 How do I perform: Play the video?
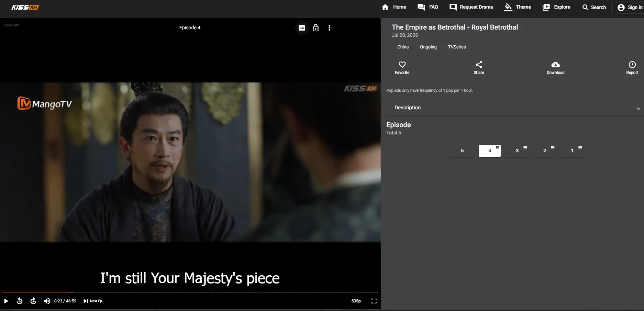(6, 301)
